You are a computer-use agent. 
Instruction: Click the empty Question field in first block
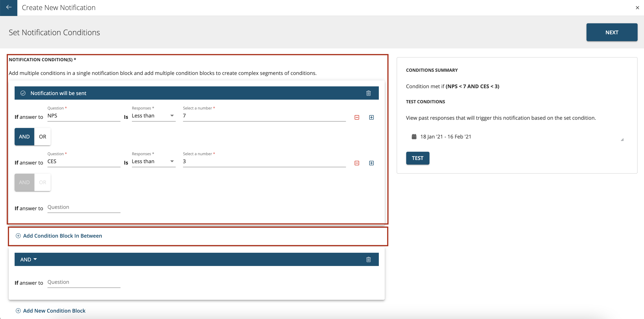(84, 207)
